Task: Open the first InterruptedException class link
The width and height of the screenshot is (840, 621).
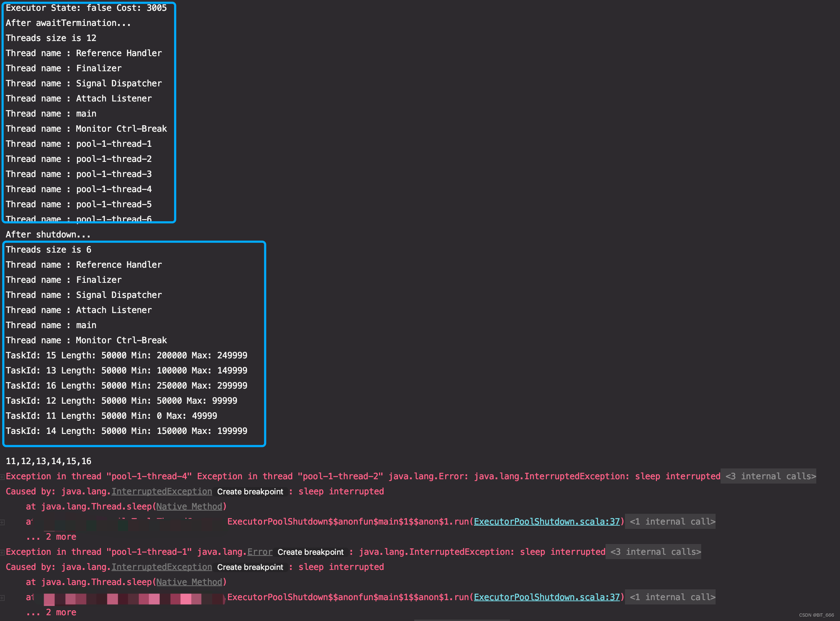Action: click(161, 491)
